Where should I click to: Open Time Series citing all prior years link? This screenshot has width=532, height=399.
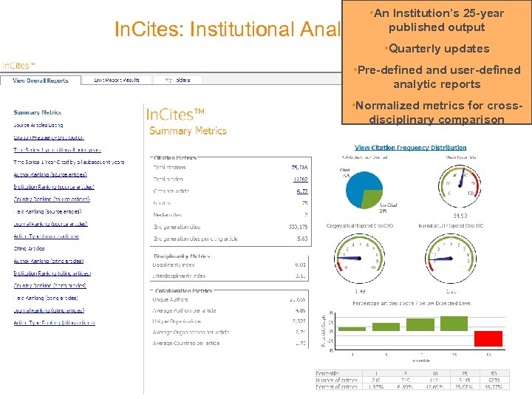(57, 149)
